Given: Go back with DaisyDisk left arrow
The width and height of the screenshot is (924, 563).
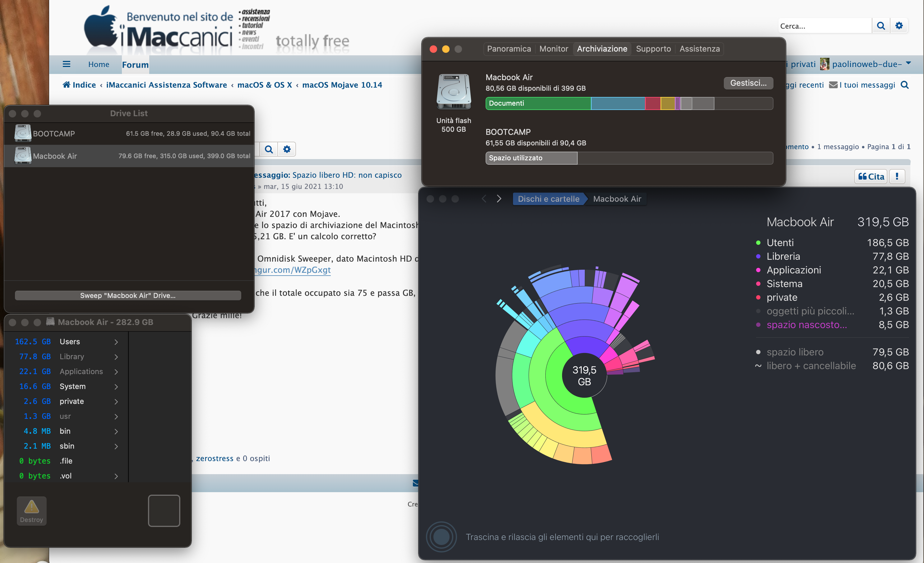Looking at the screenshot, I should (x=484, y=199).
